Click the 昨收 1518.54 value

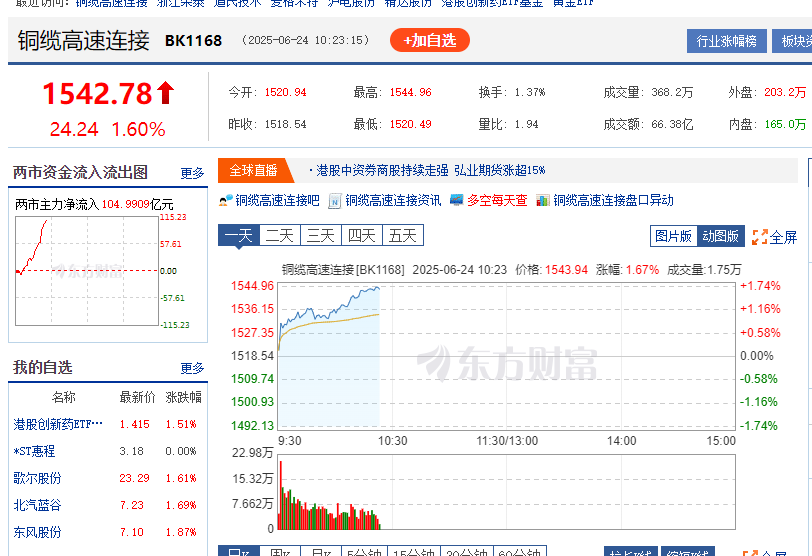(x=285, y=124)
